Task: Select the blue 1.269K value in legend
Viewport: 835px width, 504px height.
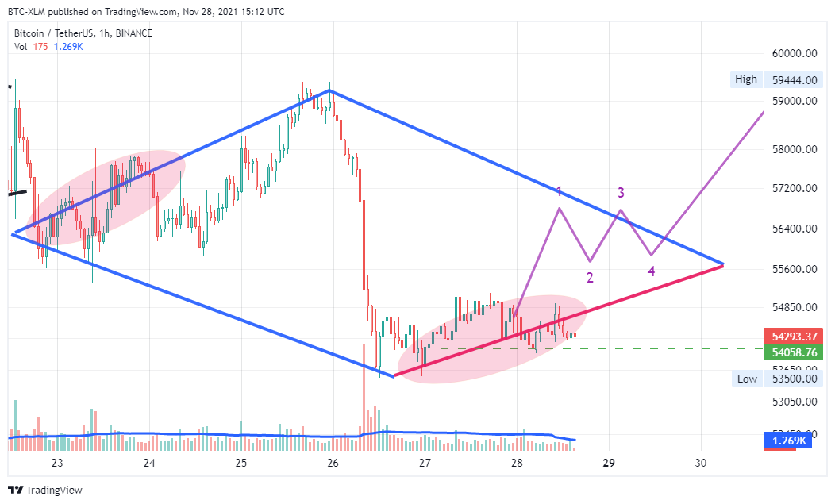Action: point(68,47)
